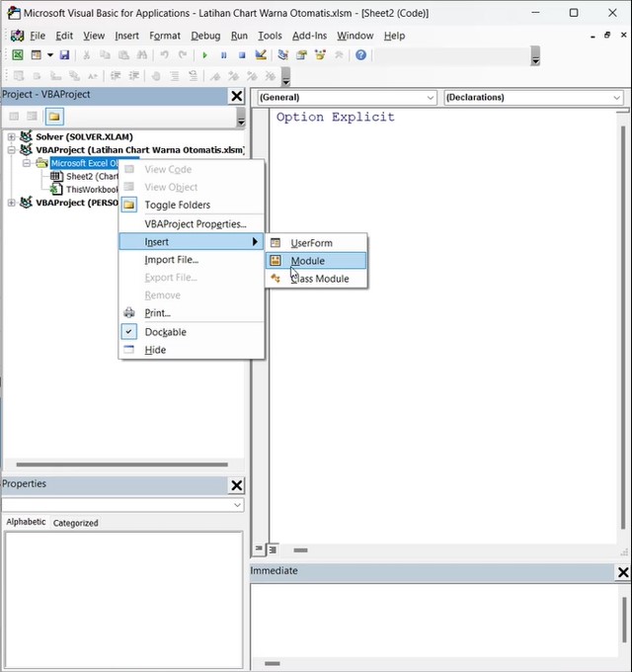Click the blue Help question icon
This screenshot has width=632, height=672.
tap(360, 55)
